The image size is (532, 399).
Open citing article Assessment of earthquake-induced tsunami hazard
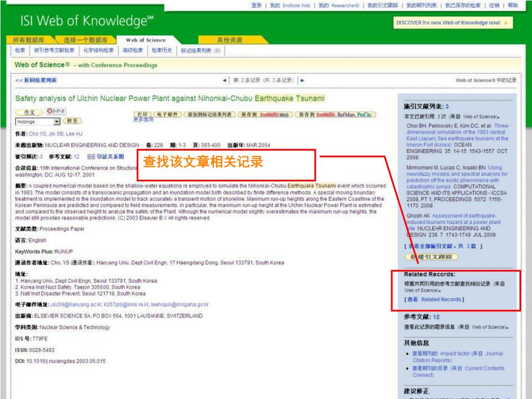(x=453, y=222)
